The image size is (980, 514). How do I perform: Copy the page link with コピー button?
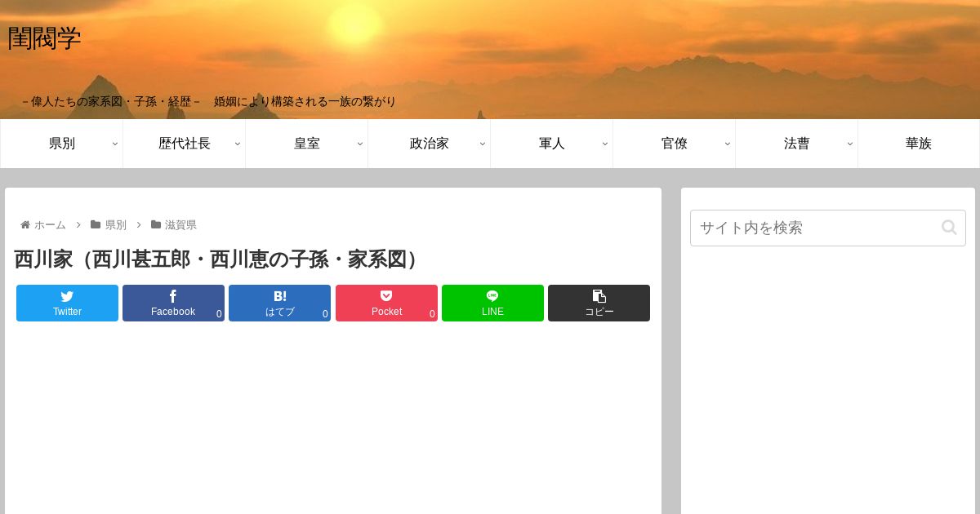599,303
